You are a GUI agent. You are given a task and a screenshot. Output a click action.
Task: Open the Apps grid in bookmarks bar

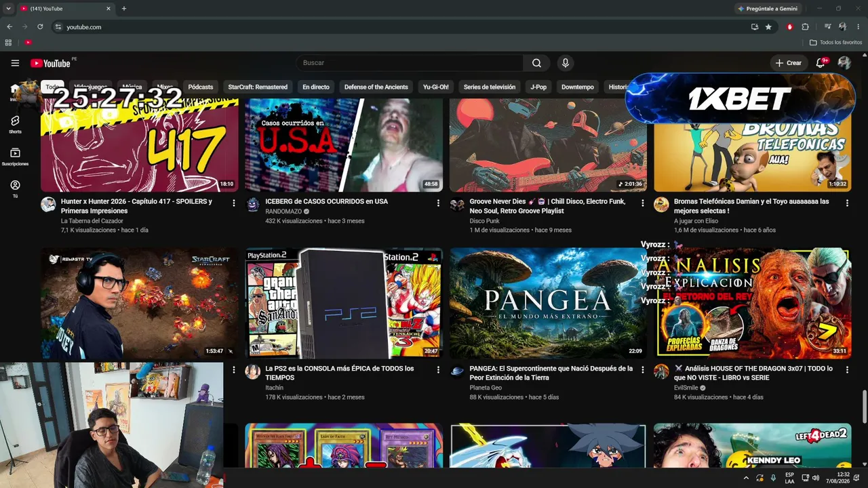pos(8,42)
